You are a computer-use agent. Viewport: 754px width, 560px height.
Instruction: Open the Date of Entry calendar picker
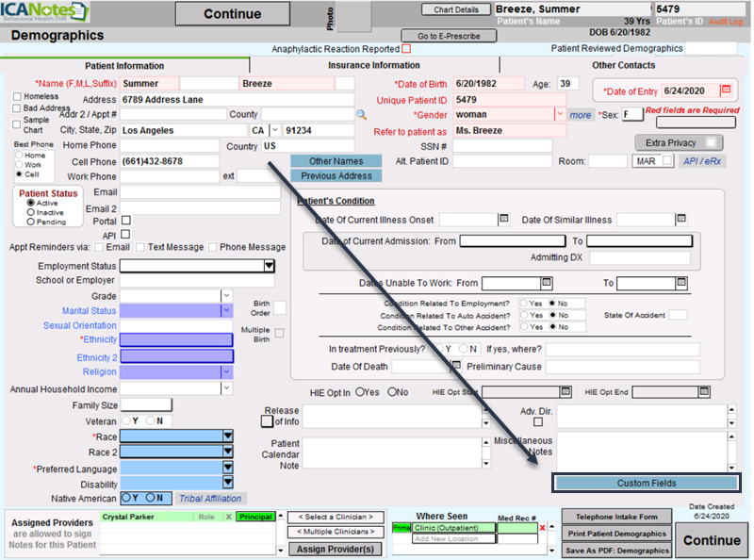(725, 91)
